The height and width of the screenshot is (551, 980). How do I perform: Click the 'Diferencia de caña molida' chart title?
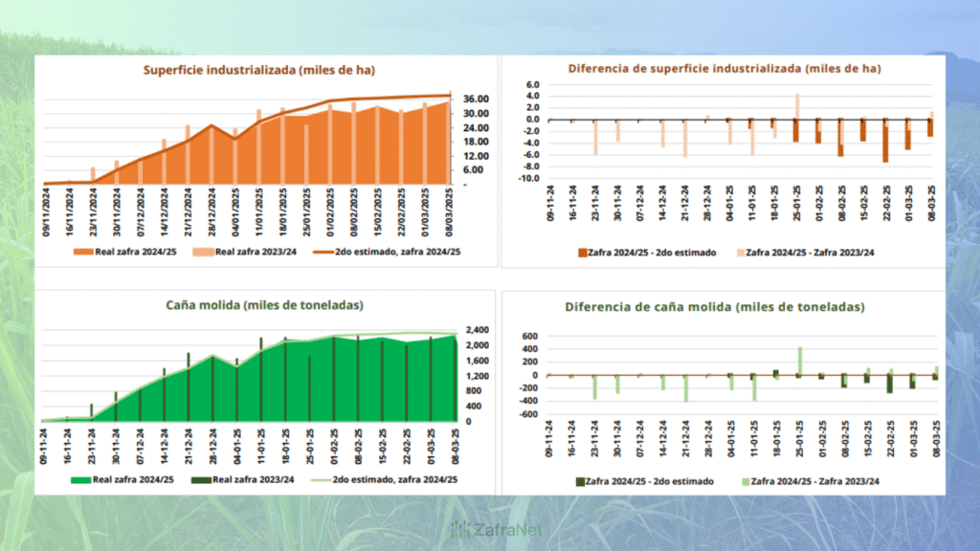coord(714,307)
